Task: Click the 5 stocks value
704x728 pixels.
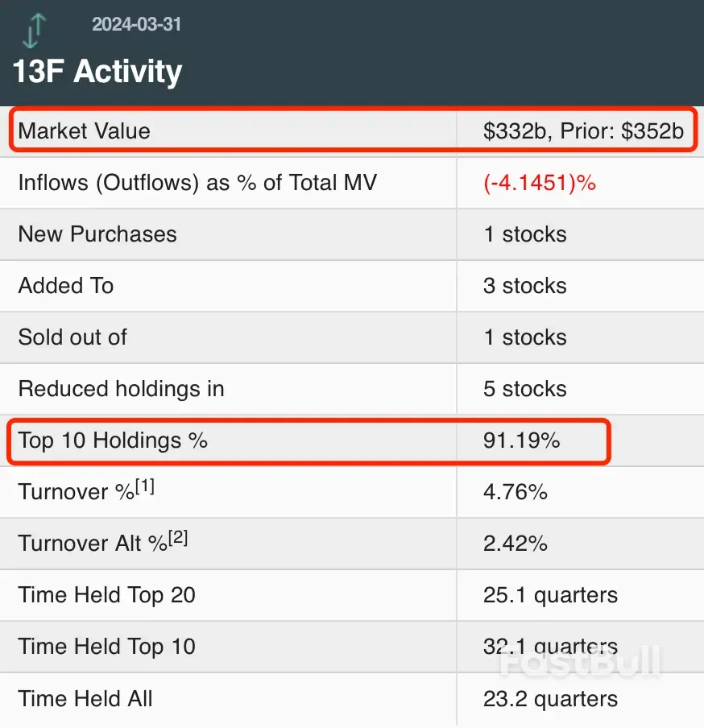Action: coord(525,389)
